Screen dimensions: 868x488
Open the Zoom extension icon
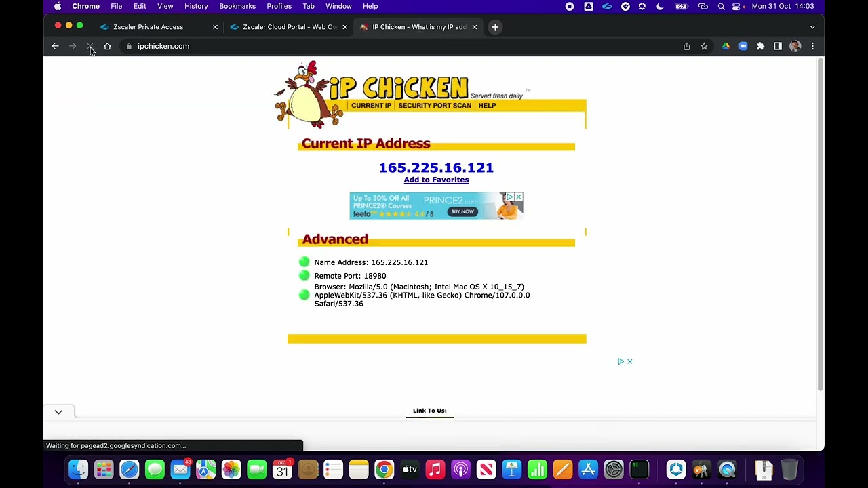click(743, 46)
